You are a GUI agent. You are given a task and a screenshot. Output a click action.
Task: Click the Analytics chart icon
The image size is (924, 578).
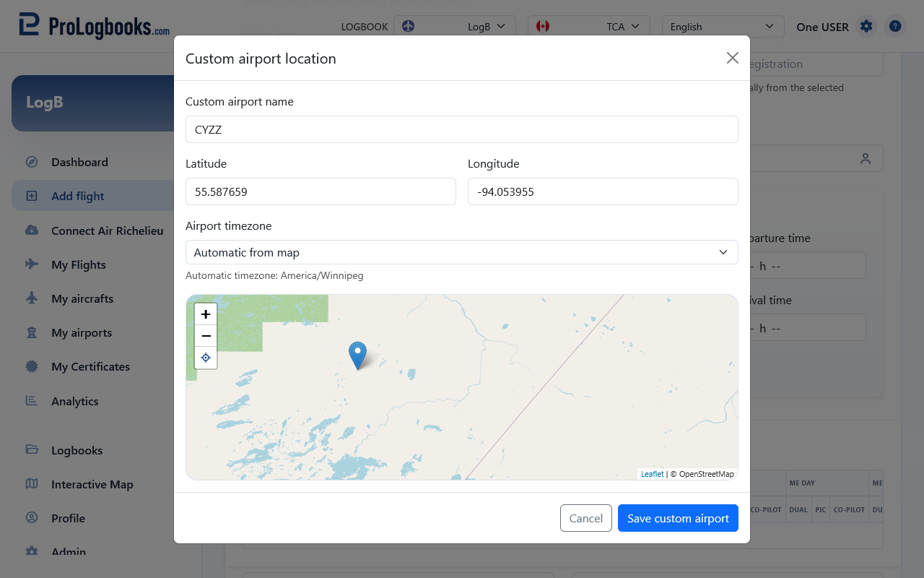tap(32, 401)
